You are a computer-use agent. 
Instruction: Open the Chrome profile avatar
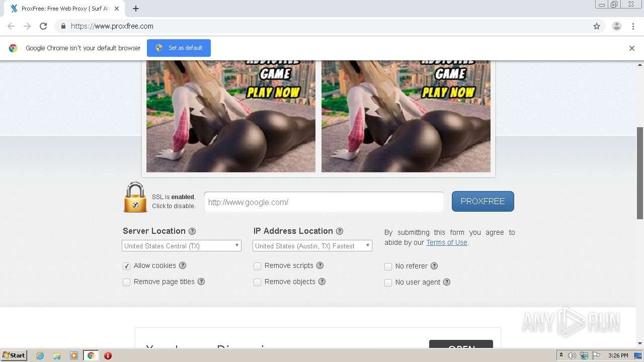pos(617,26)
